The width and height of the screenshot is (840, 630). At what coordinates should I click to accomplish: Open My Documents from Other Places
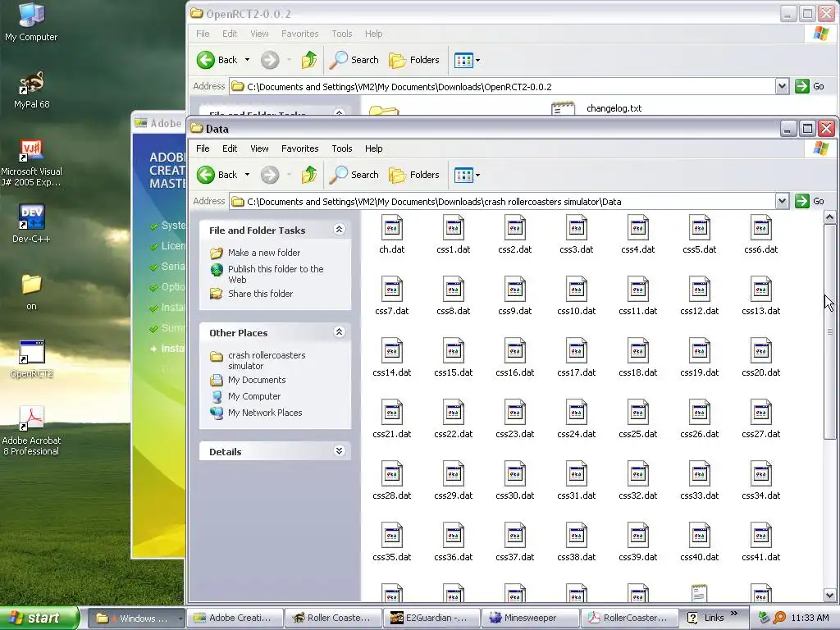[x=257, y=380]
